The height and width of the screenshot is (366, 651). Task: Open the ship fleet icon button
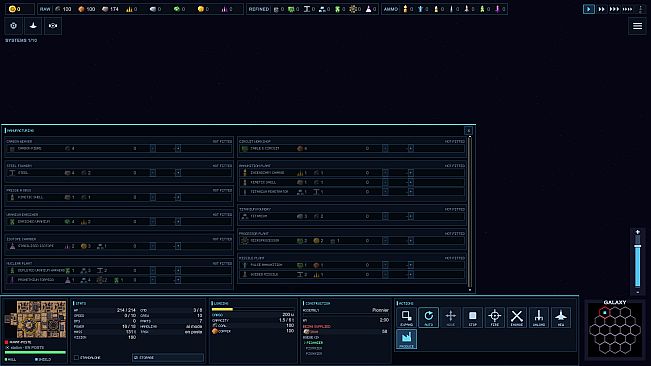(33, 26)
